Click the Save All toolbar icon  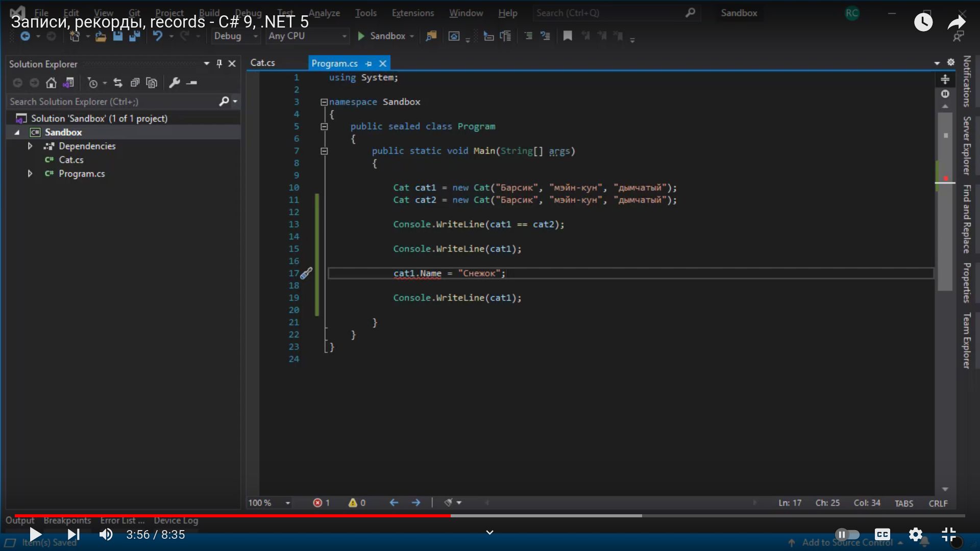coord(135,36)
